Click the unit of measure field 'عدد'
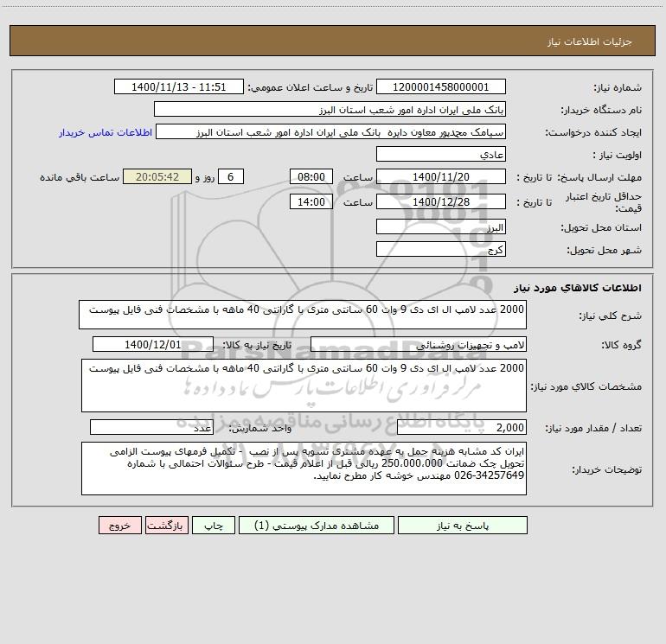This screenshot has height=644, width=666. (151, 428)
